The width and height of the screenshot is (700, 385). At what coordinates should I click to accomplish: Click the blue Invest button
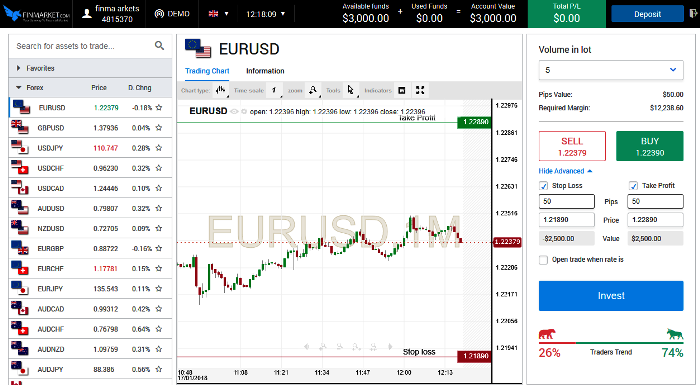pos(611,296)
